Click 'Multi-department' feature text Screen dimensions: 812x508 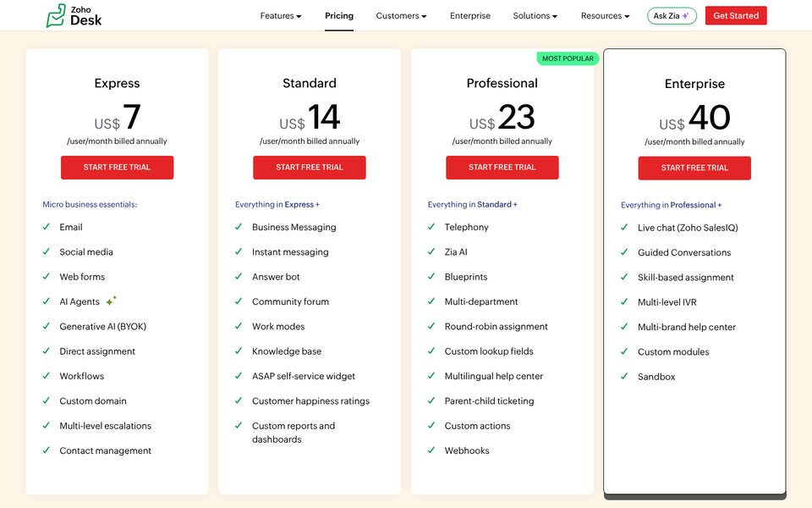coord(481,301)
